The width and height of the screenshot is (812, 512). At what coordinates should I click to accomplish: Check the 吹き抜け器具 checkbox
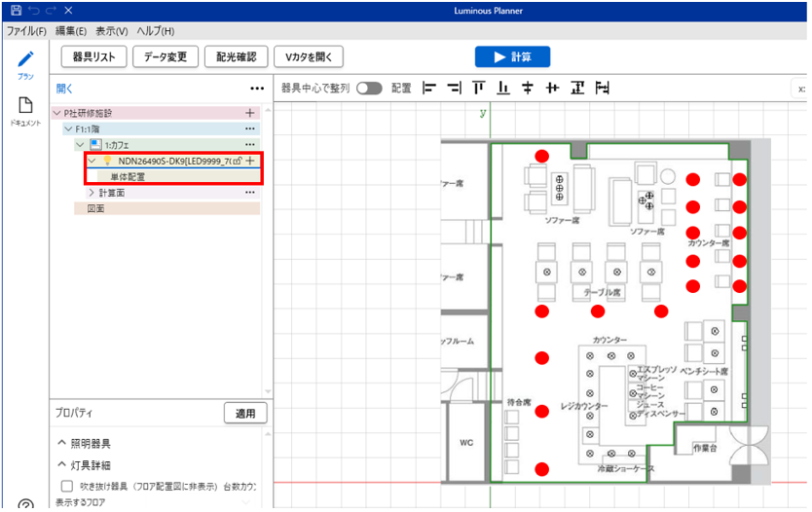pyautogui.click(x=66, y=485)
